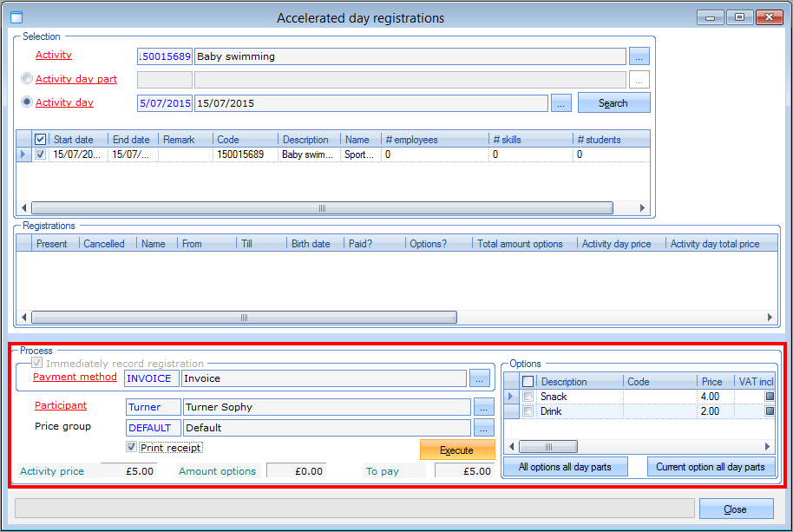
Task: Click the Participant code input field
Action: click(x=153, y=407)
